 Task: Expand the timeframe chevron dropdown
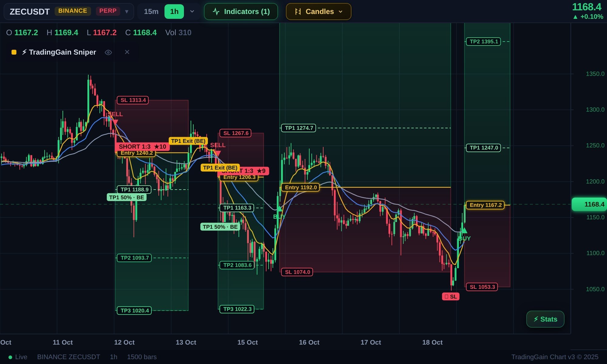click(192, 12)
